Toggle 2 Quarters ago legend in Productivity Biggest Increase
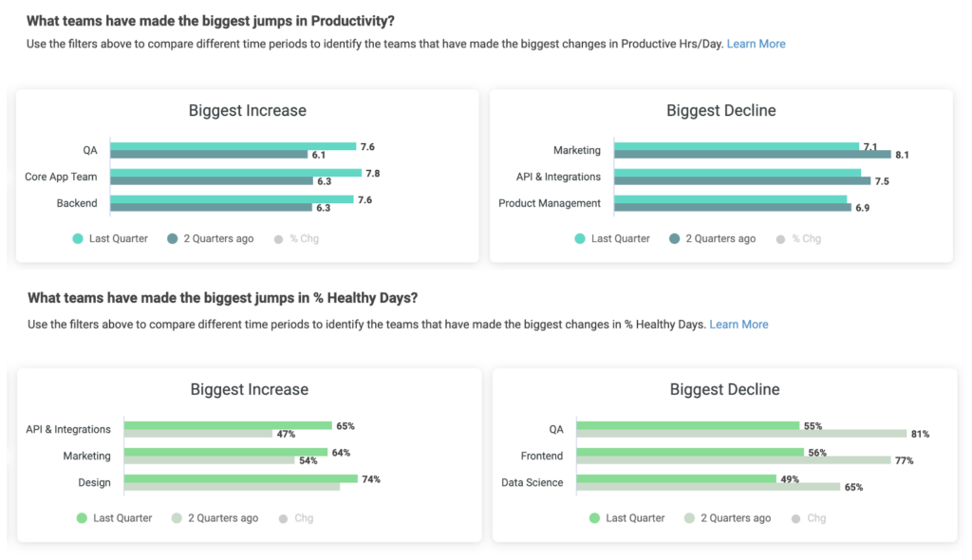Screen dimensions: 972x560 click(x=211, y=238)
